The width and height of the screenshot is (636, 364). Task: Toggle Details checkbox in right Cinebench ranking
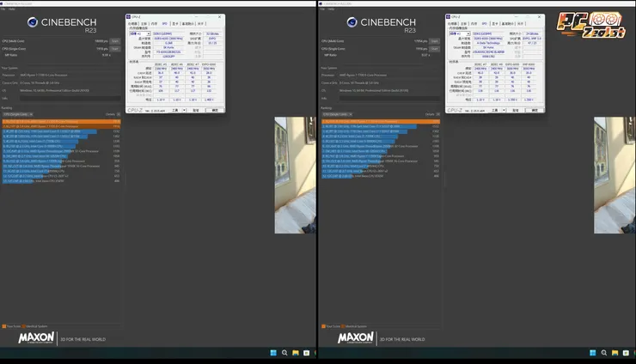pyautogui.click(x=438, y=114)
